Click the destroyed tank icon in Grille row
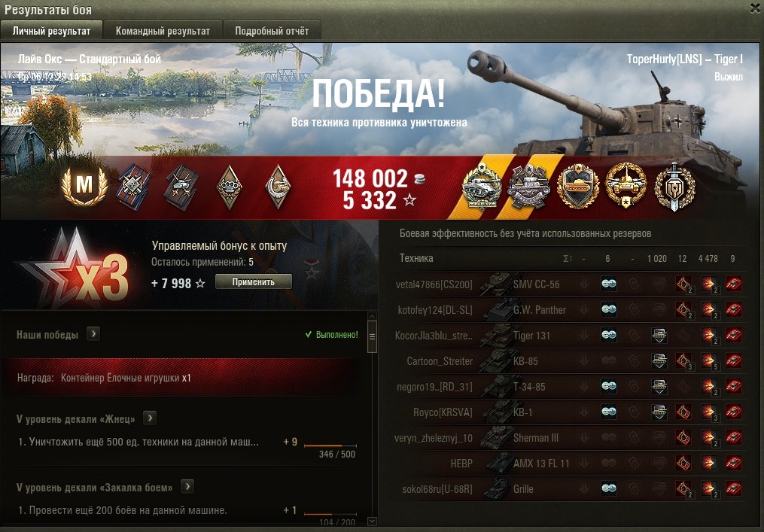This screenshot has height=532, width=764. (x=733, y=488)
